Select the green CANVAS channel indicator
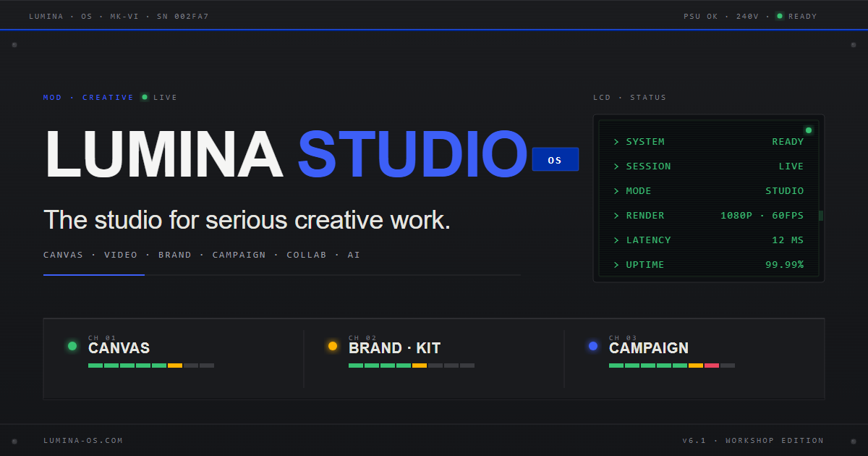 coord(72,346)
